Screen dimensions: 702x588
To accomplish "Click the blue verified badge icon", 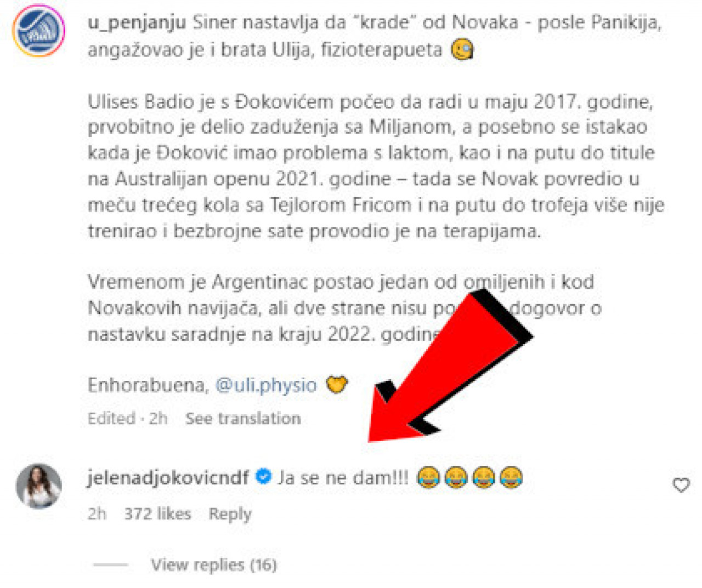I will [264, 477].
